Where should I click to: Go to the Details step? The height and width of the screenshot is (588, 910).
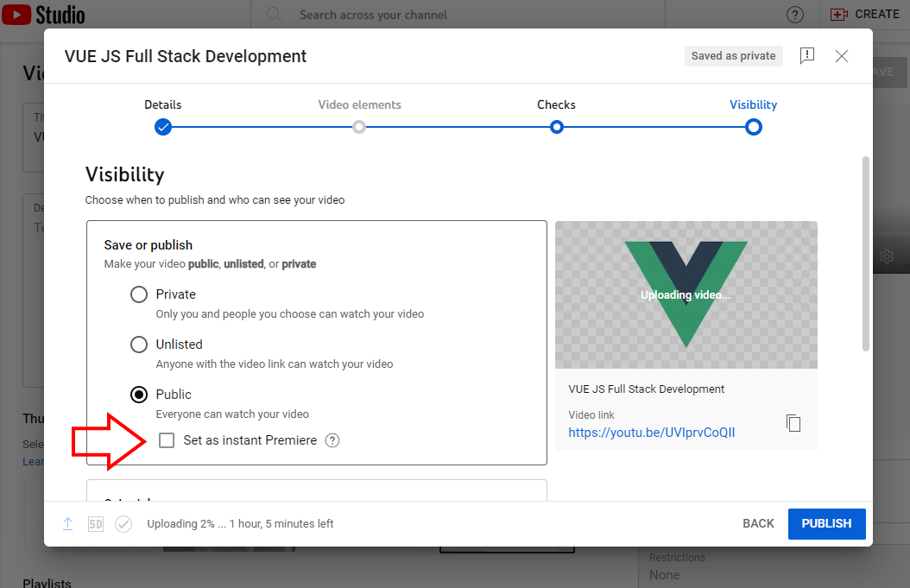pyautogui.click(x=163, y=127)
